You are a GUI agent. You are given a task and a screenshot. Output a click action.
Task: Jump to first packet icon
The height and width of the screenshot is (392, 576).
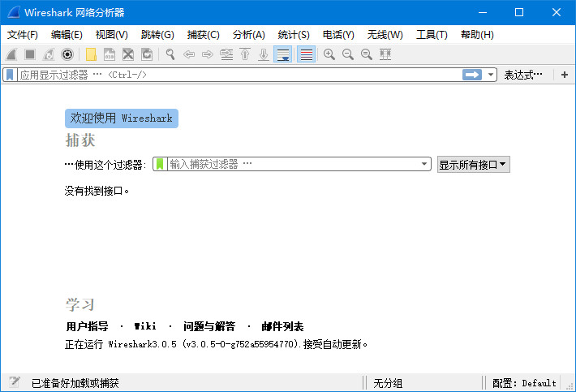point(245,54)
